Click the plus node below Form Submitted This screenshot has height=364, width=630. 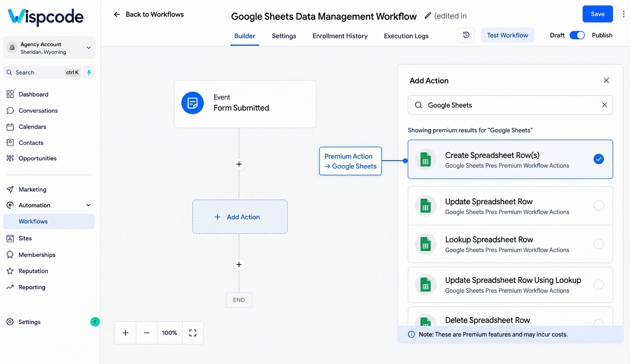click(x=239, y=164)
